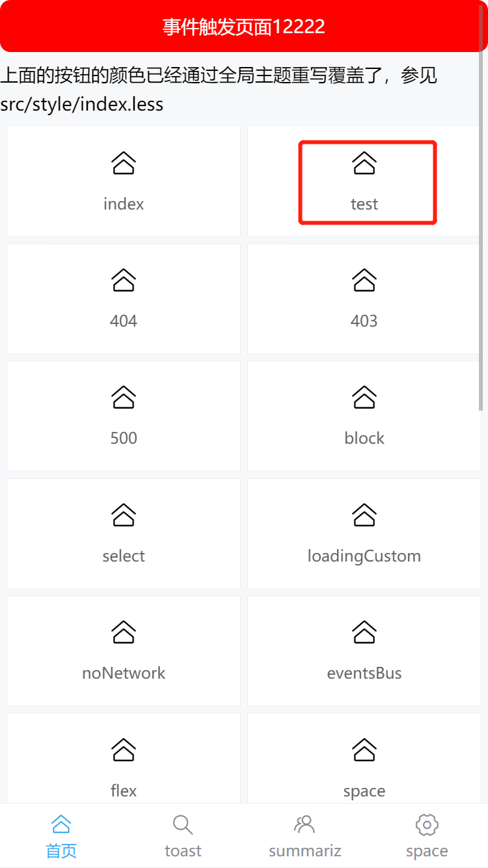Open the summariz tab

point(305,836)
